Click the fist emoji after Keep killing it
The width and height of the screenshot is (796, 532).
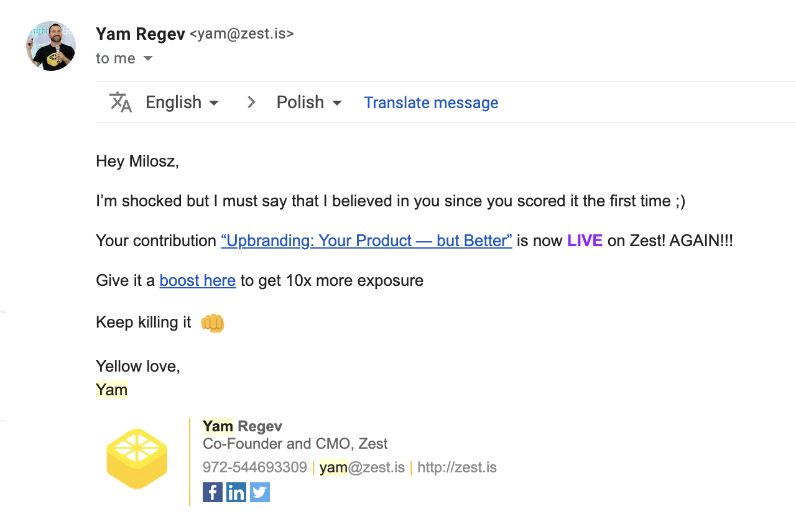point(213,323)
